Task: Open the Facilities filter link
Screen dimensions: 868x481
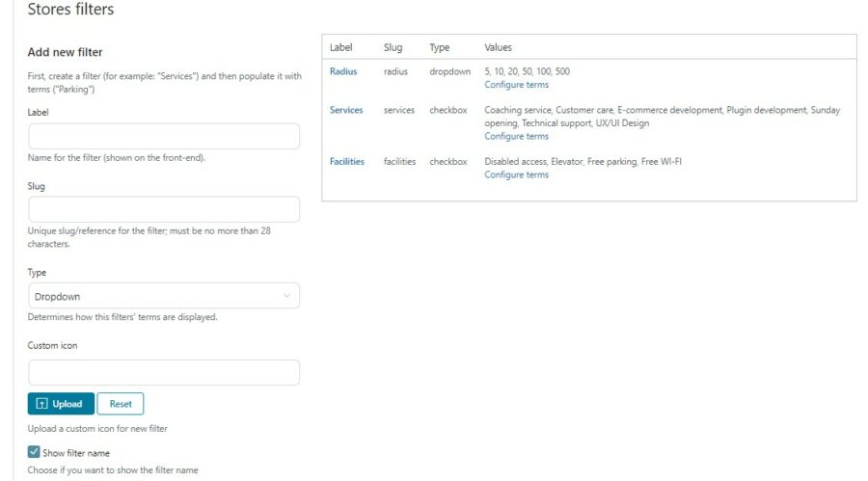Action: pyautogui.click(x=347, y=162)
